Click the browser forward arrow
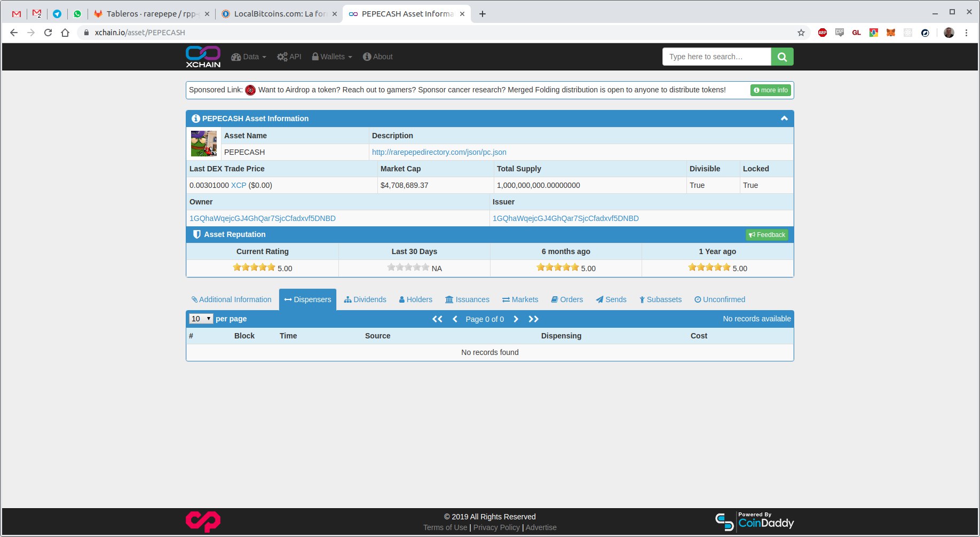Image resolution: width=980 pixels, height=537 pixels. point(31,33)
